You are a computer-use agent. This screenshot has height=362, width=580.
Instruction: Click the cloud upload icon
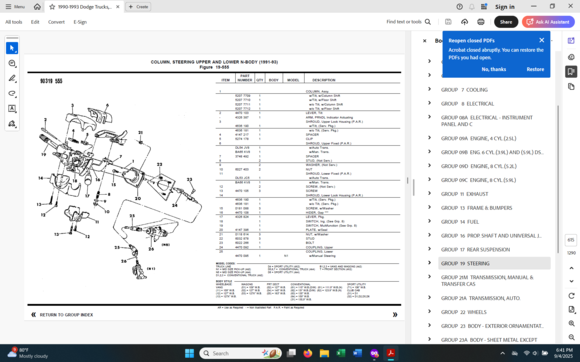click(x=464, y=22)
